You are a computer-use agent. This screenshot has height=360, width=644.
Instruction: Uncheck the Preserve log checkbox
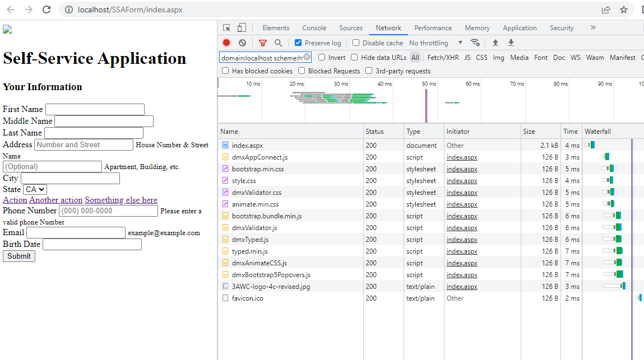click(x=298, y=43)
